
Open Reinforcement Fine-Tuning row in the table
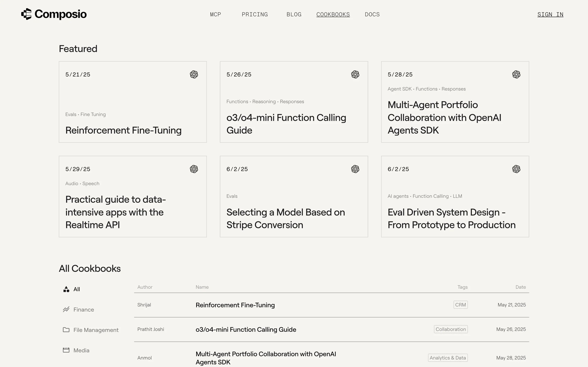(x=235, y=305)
